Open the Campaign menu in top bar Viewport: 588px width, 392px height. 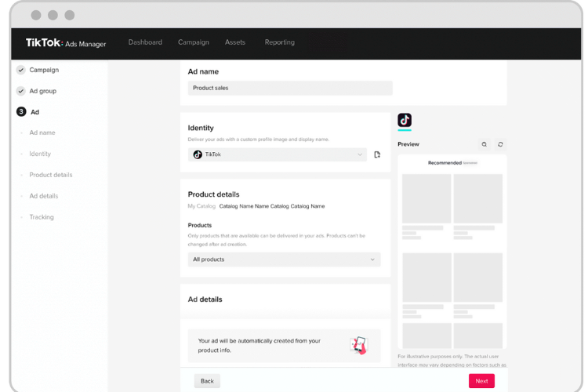tap(194, 42)
